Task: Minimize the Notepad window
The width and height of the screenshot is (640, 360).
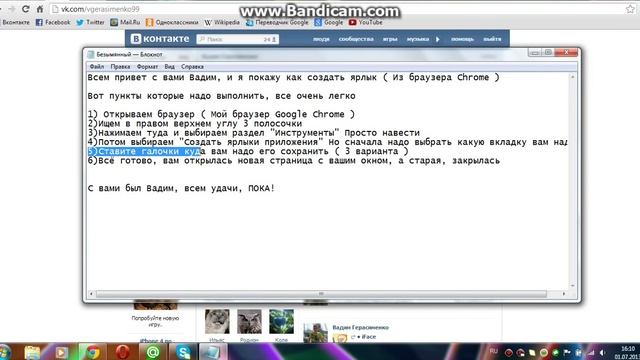Action: [x=534, y=53]
